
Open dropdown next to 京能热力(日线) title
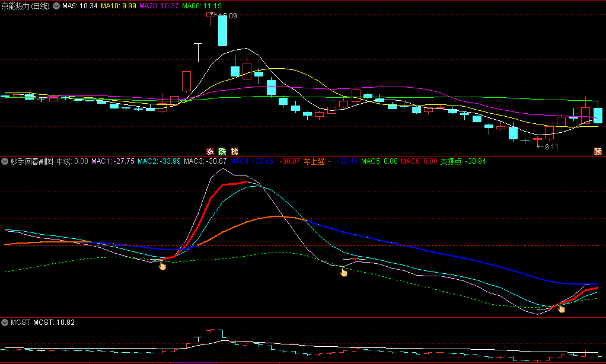tap(56, 6)
